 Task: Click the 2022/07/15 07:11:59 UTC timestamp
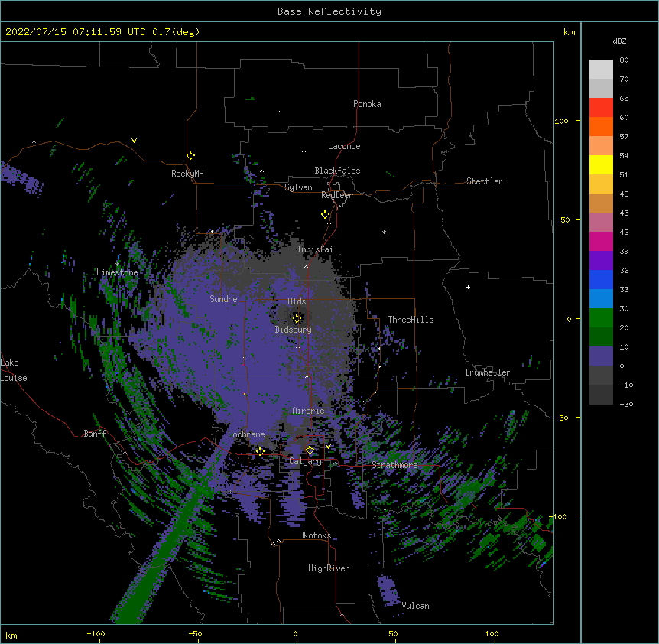coord(75,32)
